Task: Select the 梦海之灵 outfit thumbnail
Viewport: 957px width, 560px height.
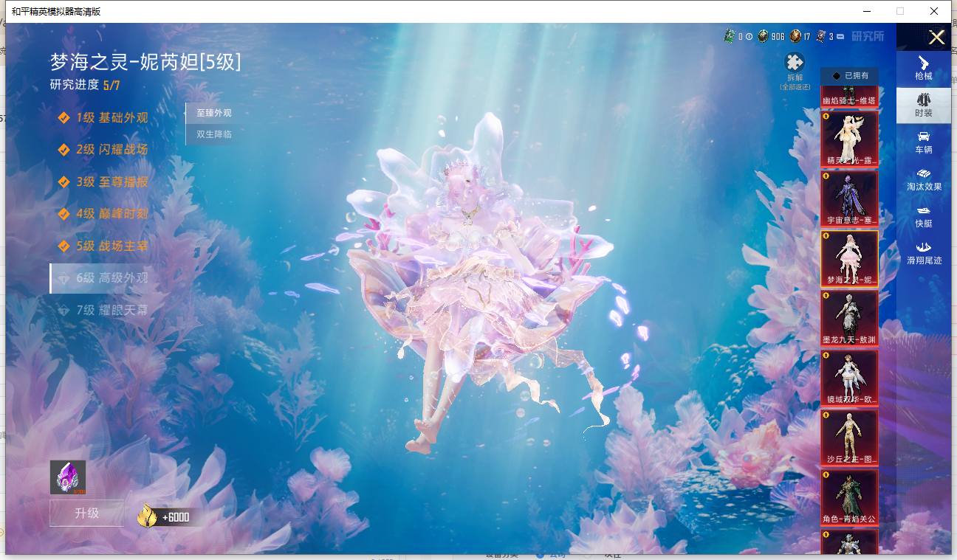Action: pos(850,258)
